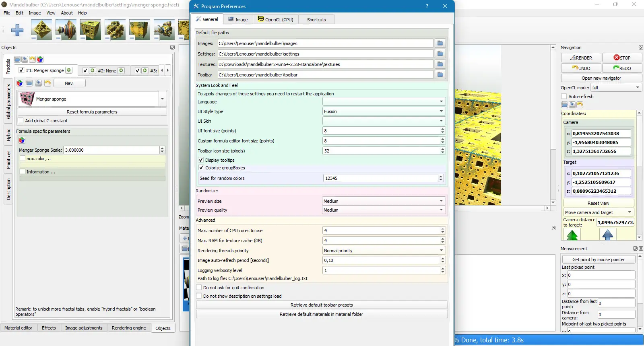Click the blue plus add-preset toolbar icon
Image resolution: width=644 pixels, height=346 pixels.
point(17,30)
